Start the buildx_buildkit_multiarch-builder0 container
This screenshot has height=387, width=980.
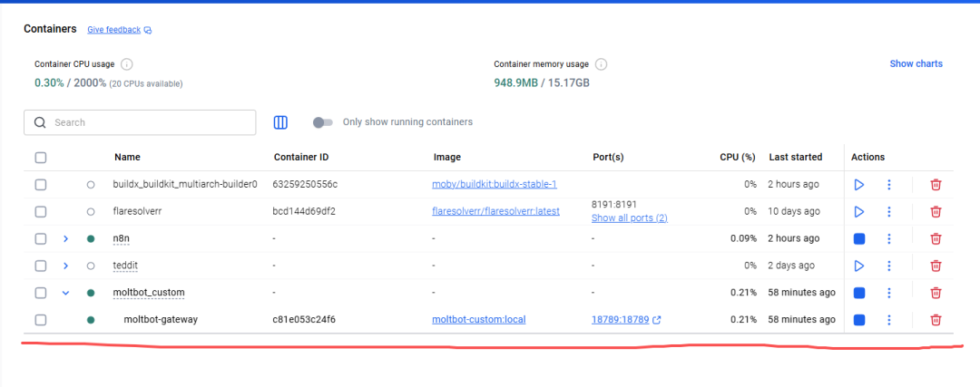[859, 185]
